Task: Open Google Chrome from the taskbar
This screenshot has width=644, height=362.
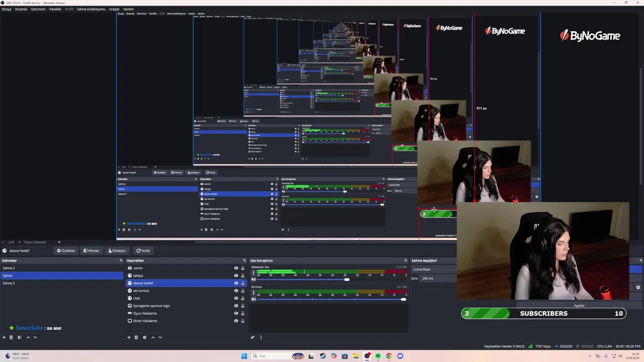Action: (389, 356)
